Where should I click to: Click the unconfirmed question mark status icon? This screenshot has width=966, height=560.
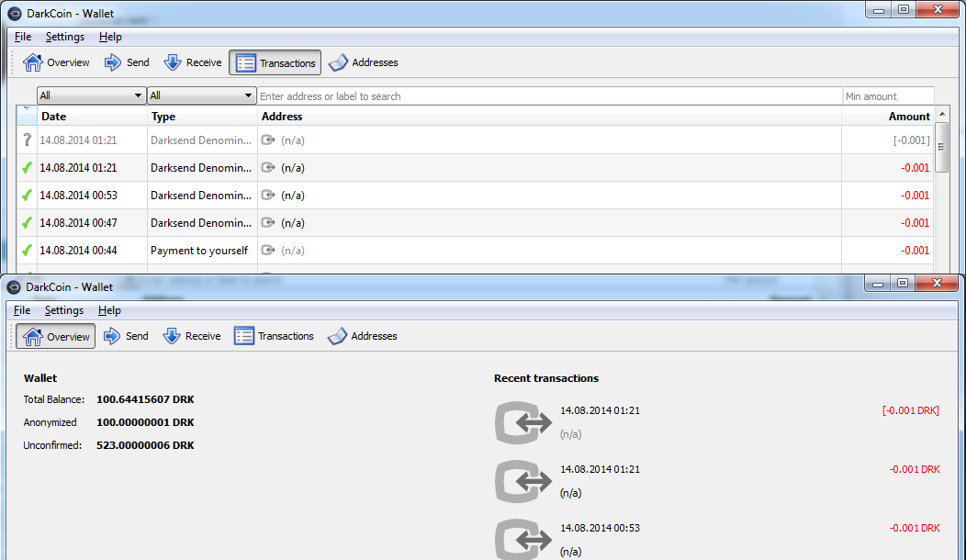pyautogui.click(x=27, y=140)
